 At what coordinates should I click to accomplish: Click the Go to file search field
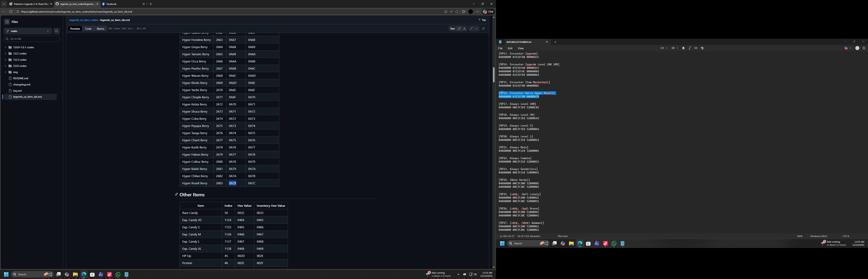coord(32,39)
